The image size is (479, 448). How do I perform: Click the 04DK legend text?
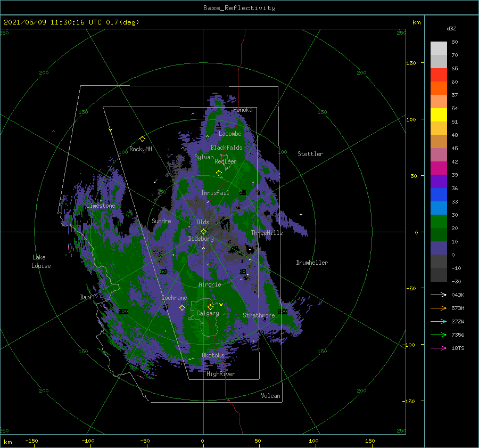458,295
